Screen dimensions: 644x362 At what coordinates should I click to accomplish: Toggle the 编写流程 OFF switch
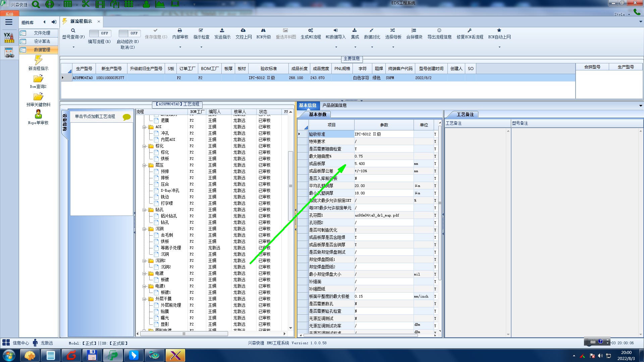pyautogui.click(x=99, y=33)
